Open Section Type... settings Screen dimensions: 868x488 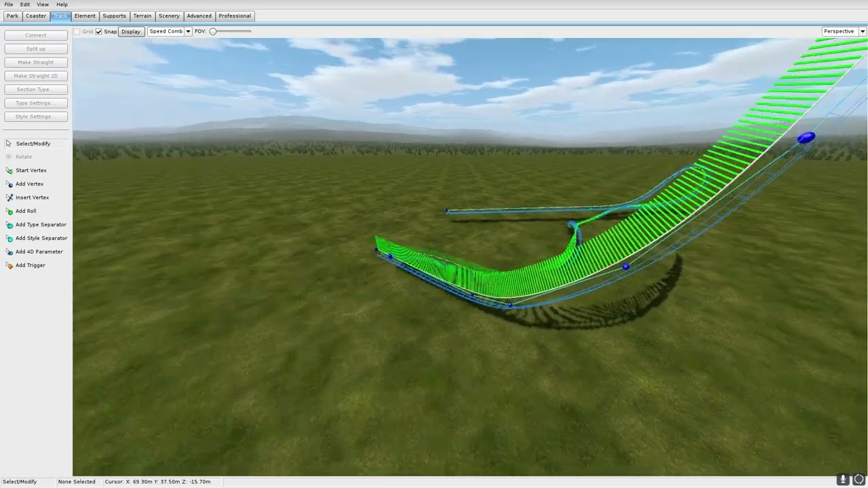(36, 89)
